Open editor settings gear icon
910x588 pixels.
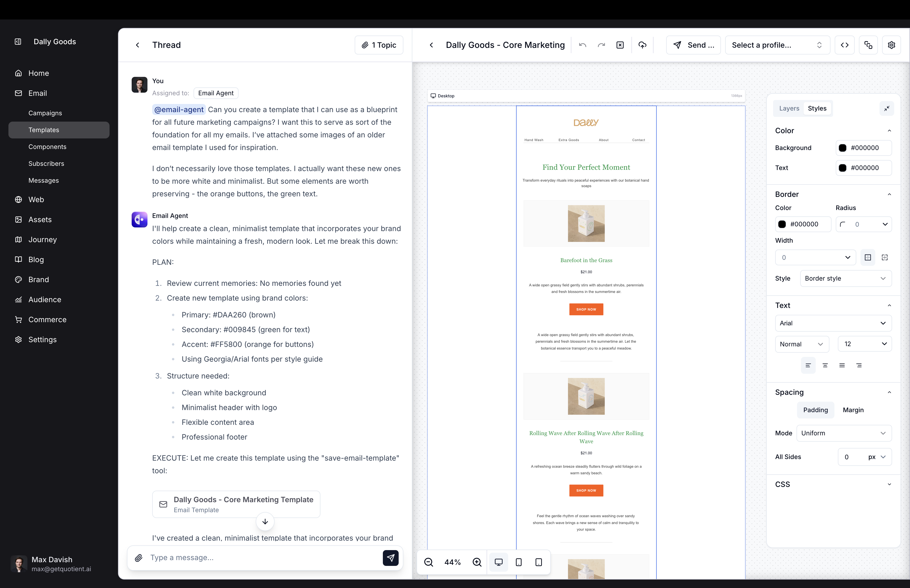coord(892,45)
